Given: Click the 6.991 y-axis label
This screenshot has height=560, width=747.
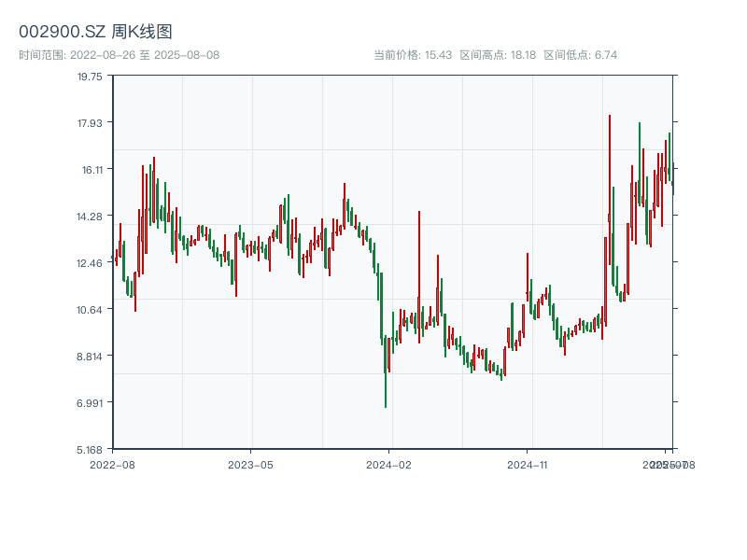Looking at the screenshot, I should coord(90,403).
